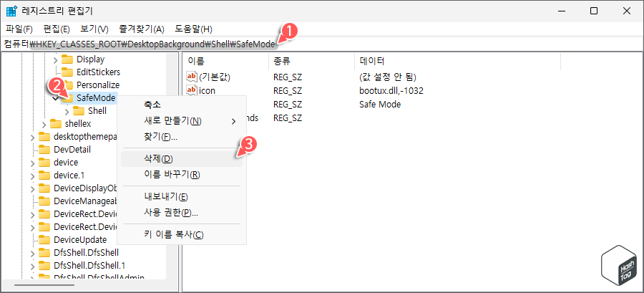This screenshot has width=644, height=293.
Task: Click the DfsShell.DfsShell.1 folder icon
Action: [44, 266]
